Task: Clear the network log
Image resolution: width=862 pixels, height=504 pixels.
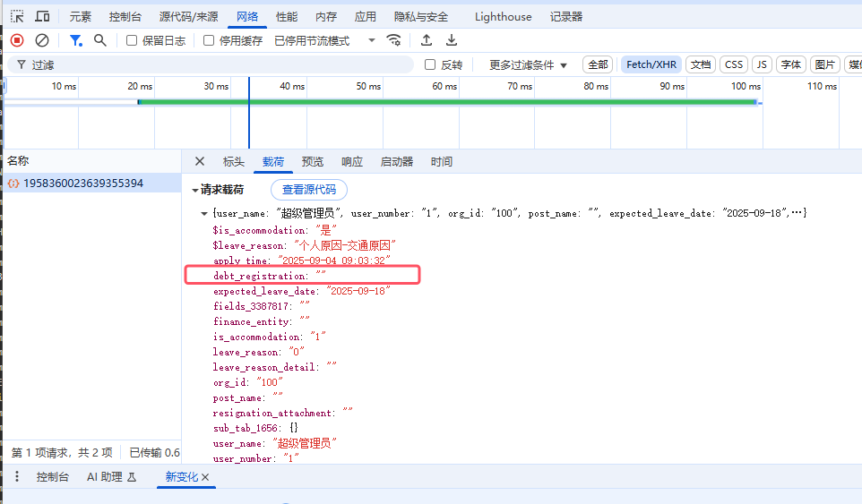Action: click(x=42, y=40)
